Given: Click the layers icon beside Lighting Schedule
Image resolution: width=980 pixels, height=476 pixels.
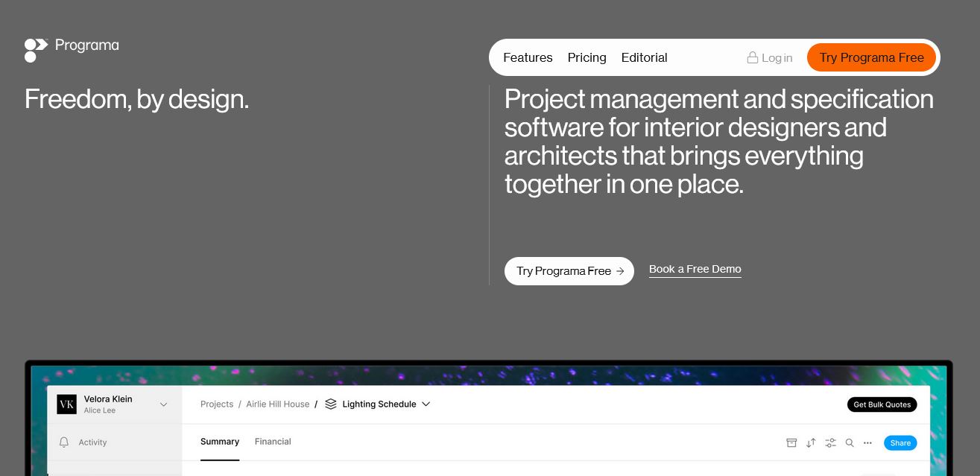Looking at the screenshot, I should tap(331, 404).
